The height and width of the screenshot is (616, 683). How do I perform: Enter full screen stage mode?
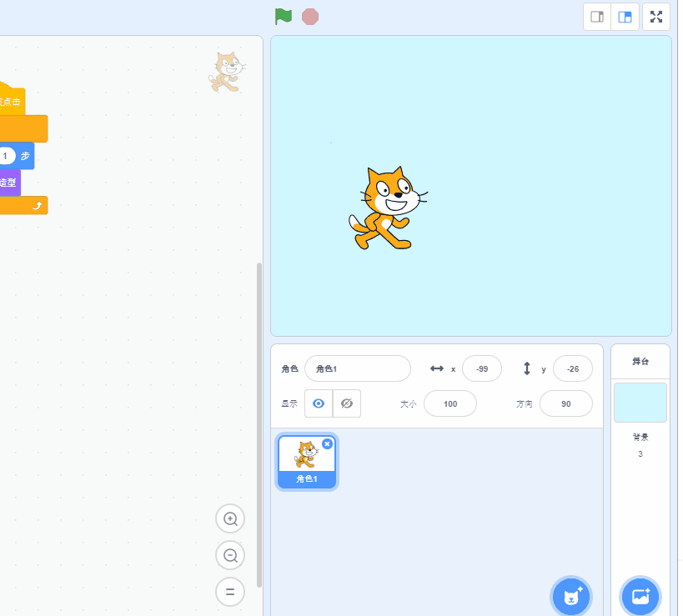click(x=656, y=17)
